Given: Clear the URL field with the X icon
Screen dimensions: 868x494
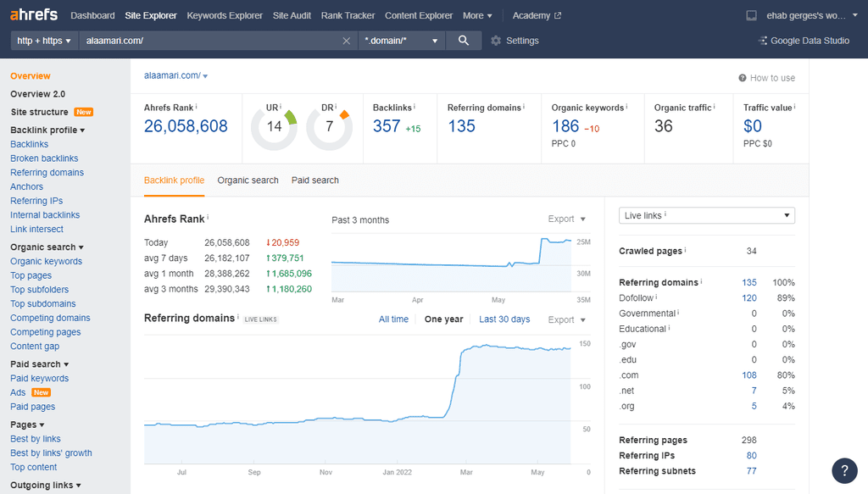Looking at the screenshot, I should [346, 41].
